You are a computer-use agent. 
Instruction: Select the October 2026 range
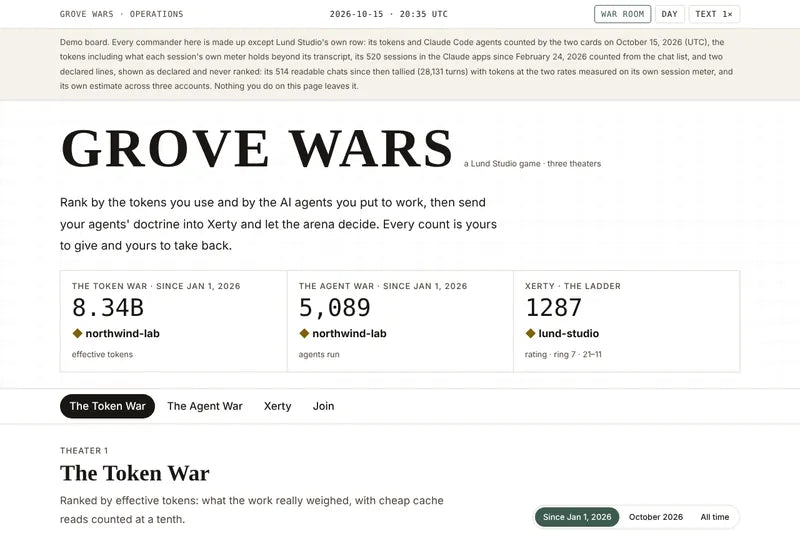tap(656, 517)
